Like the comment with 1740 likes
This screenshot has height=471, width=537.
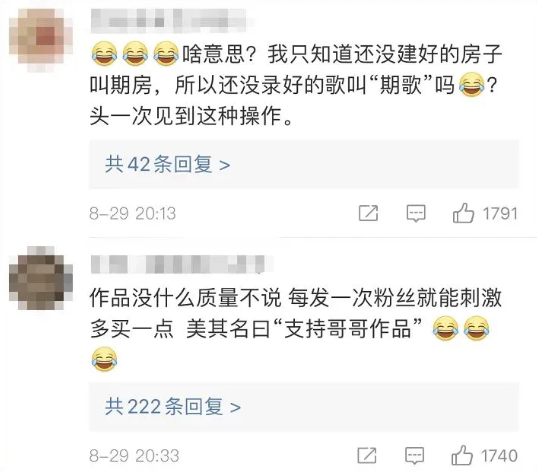(x=462, y=455)
